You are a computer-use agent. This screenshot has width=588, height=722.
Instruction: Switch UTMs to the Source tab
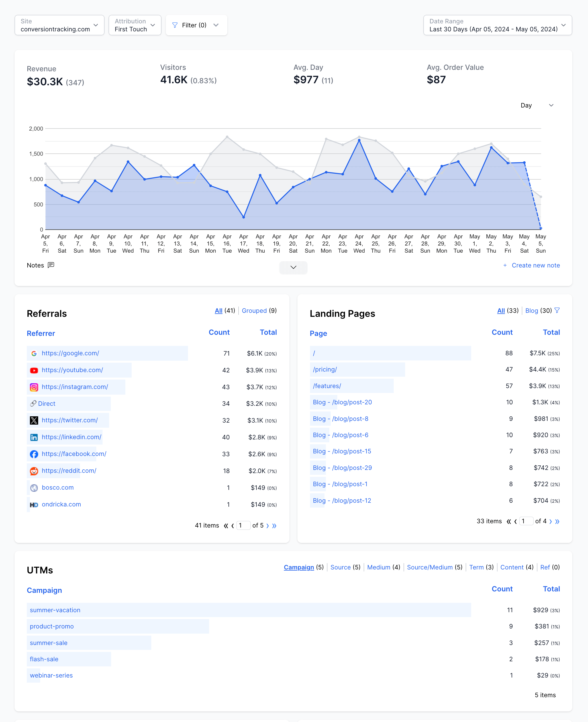coord(341,567)
